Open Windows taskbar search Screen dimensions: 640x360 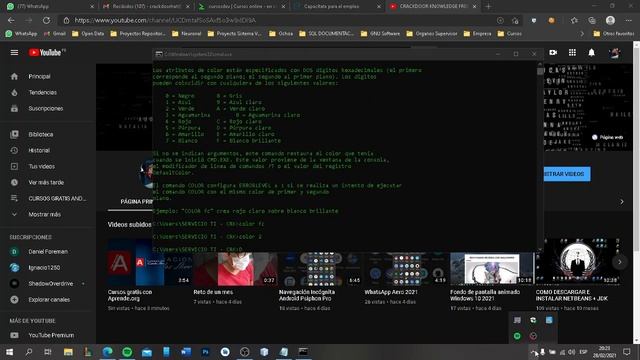29,352
